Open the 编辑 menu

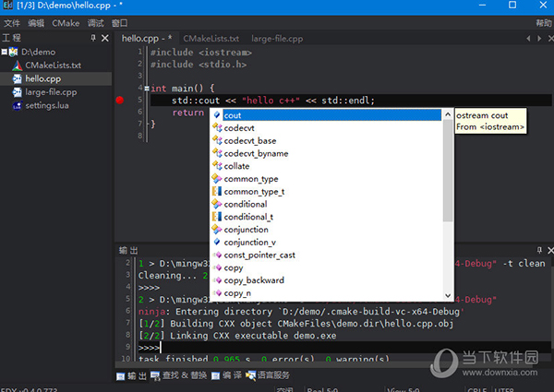(x=36, y=23)
